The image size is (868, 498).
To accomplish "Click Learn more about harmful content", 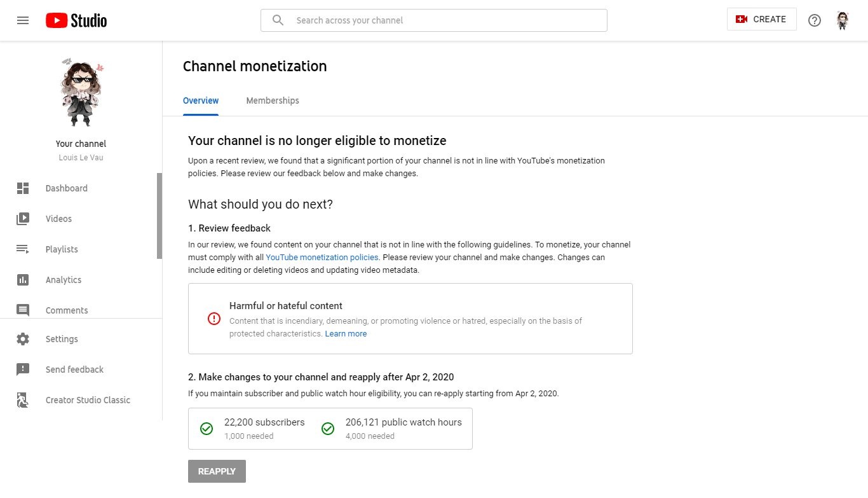I will (346, 334).
